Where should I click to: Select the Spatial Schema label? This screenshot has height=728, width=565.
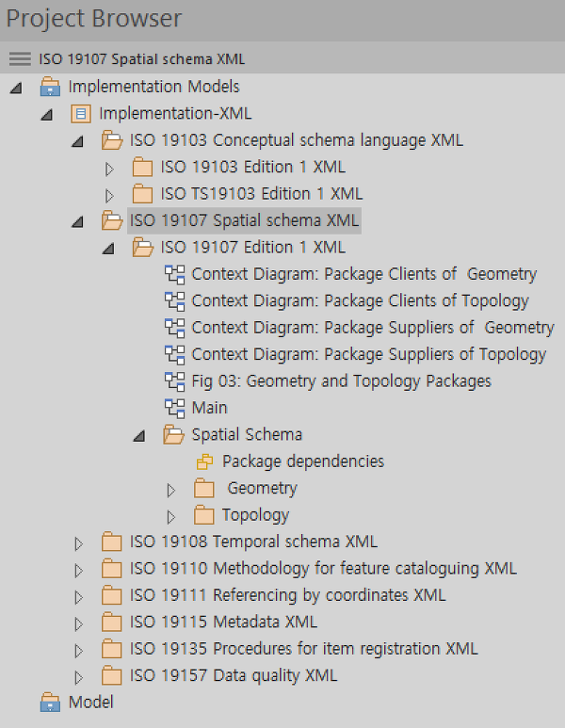(x=247, y=435)
